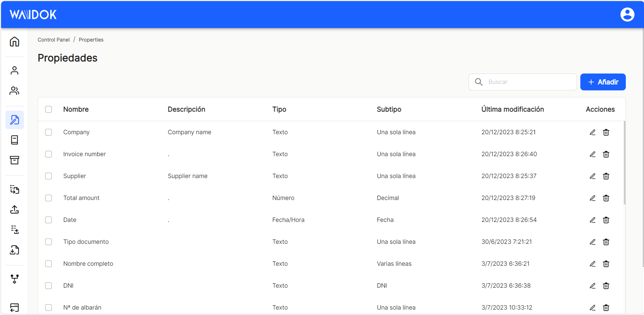644x315 pixels.
Task: Check the Total amount row checkbox
Action: (x=49, y=198)
